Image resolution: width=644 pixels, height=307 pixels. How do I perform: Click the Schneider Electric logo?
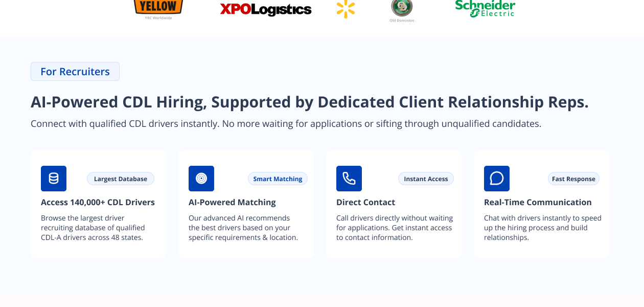coord(485,8)
